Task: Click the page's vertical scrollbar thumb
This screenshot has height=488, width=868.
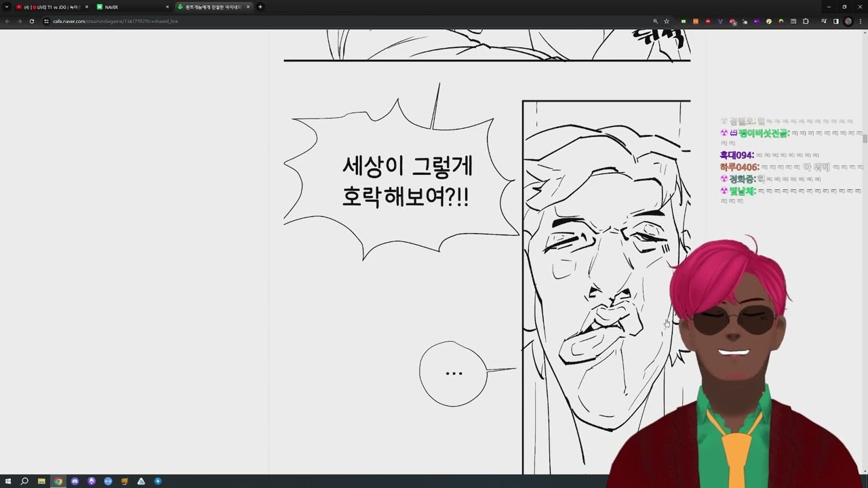Action: pos(865,139)
